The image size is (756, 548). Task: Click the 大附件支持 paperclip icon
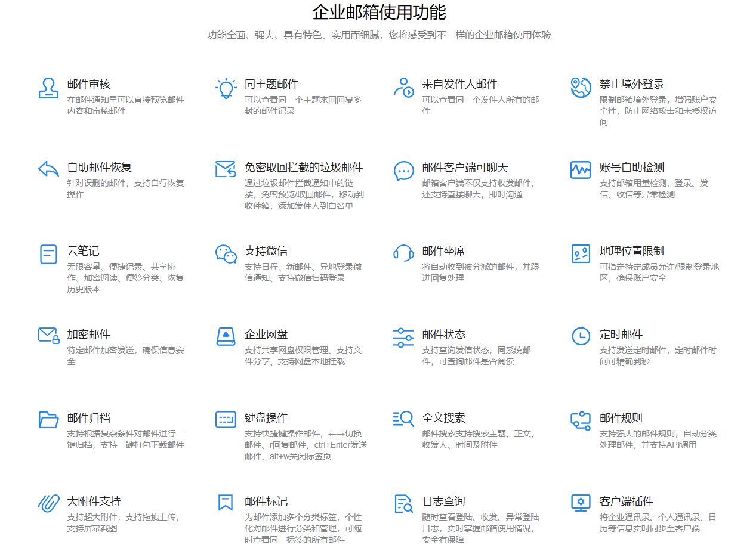(48, 503)
